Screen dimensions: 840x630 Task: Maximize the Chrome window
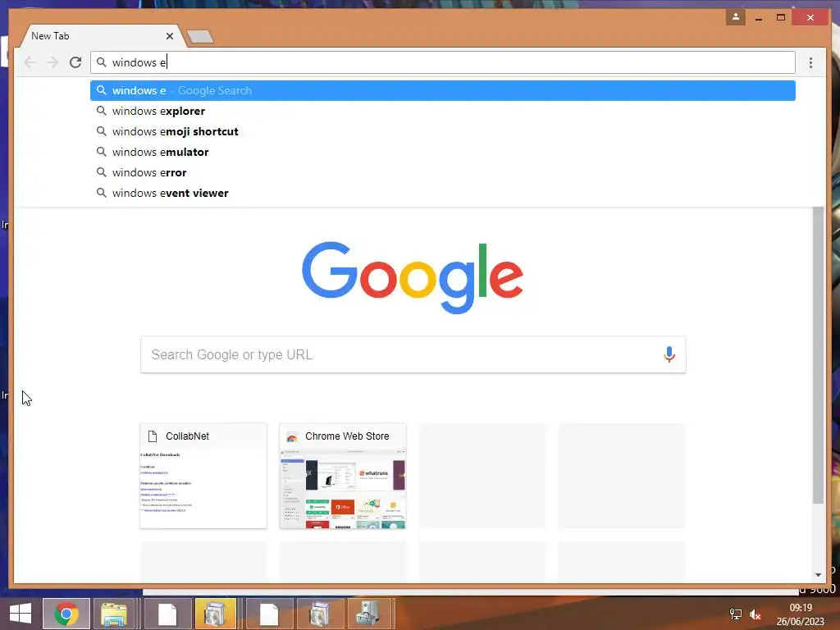[x=781, y=18]
